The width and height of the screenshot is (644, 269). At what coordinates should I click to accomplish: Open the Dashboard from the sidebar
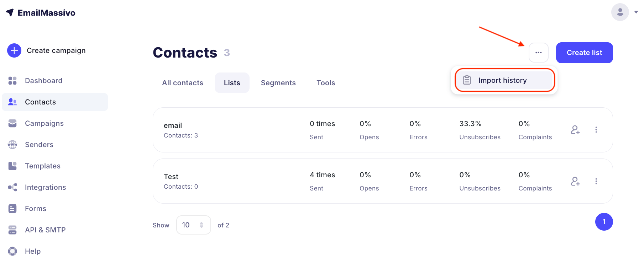click(43, 81)
